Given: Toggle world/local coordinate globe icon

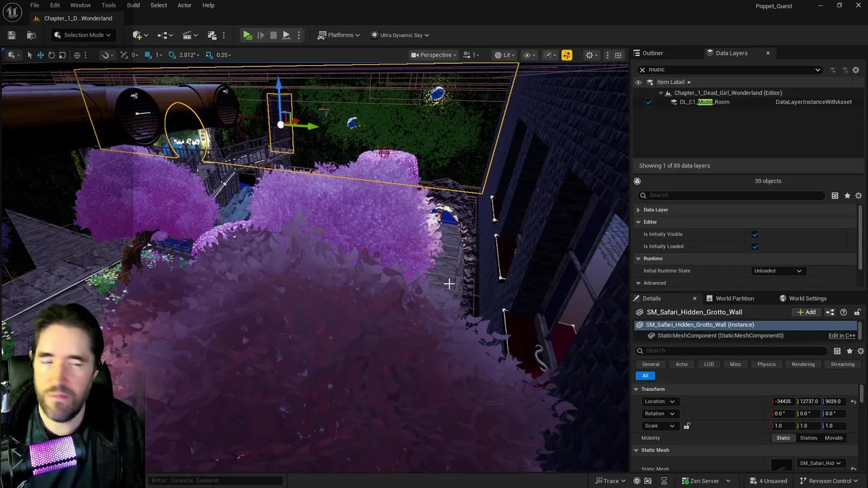Looking at the screenshot, I should click(77, 55).
